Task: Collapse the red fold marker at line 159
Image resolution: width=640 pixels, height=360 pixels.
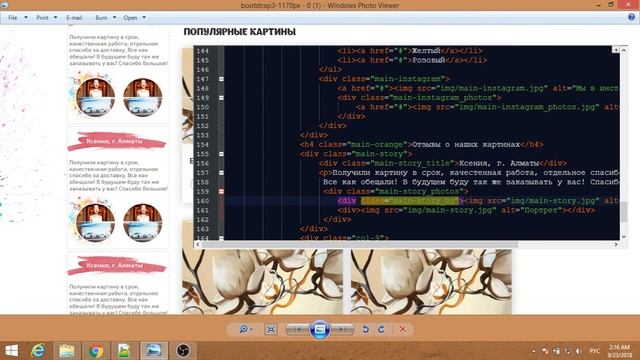Action: [x=221, y=191]
